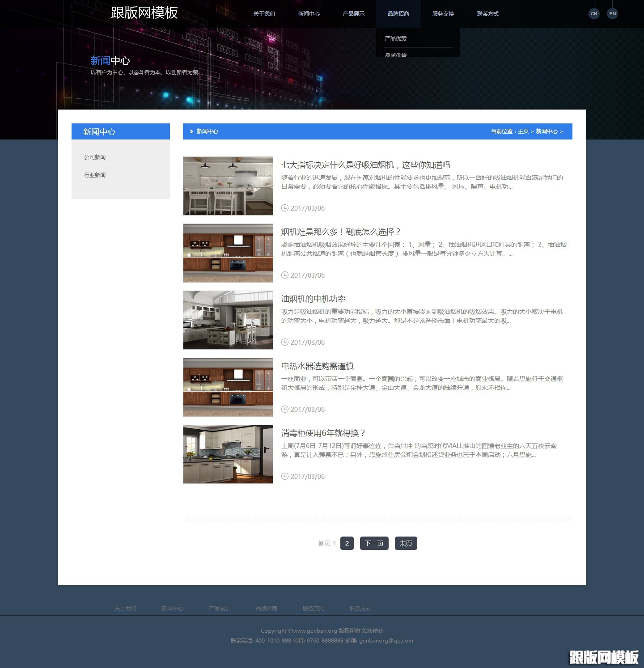Open the 产品展示 navigation item

[x=353, y=14]
